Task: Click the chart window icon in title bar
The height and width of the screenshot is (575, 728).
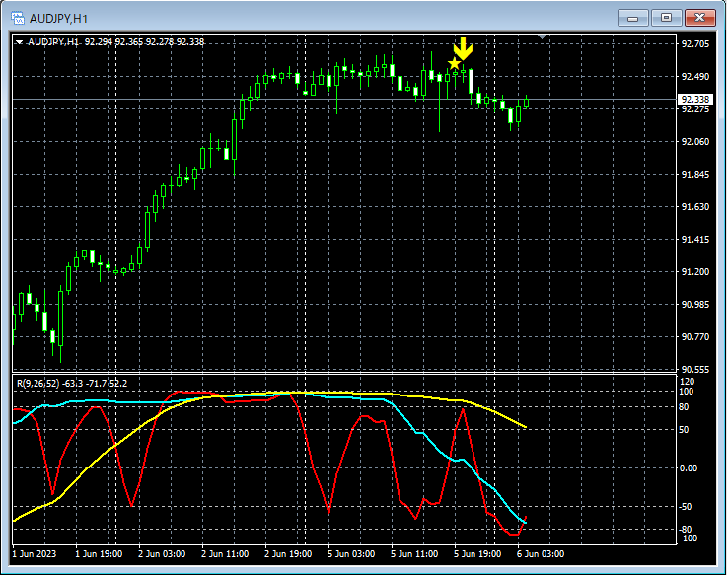Action: click(x=17, y=17)
